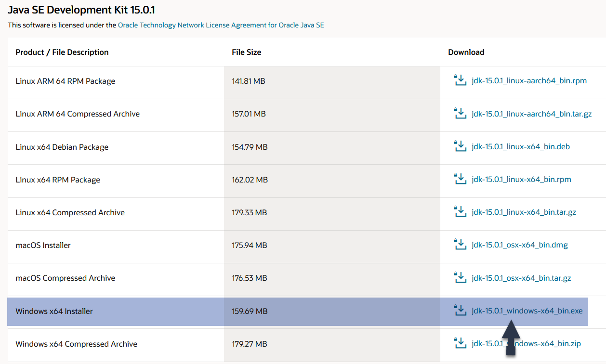The image size is (606, 364).
Task: Select 'Linux x64 Compressed Archive' text
Action: (70, 213)
